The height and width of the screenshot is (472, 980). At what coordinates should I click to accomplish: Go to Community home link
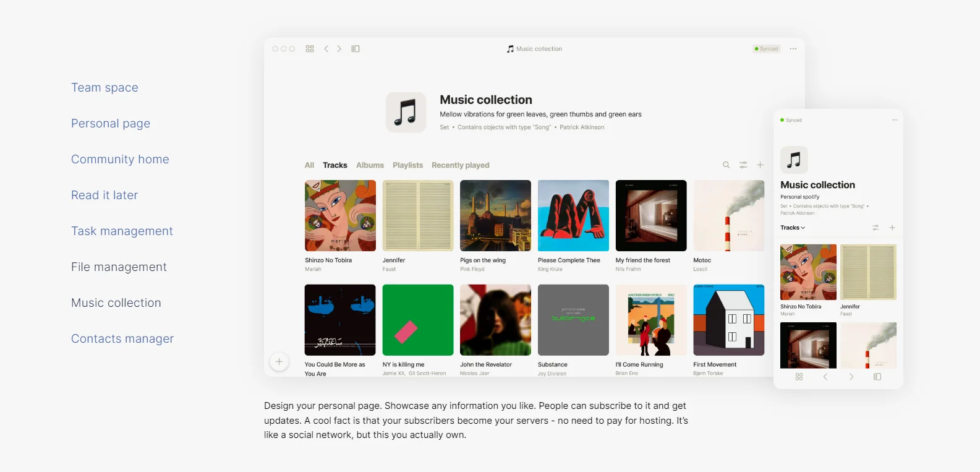tap(120, 160)
